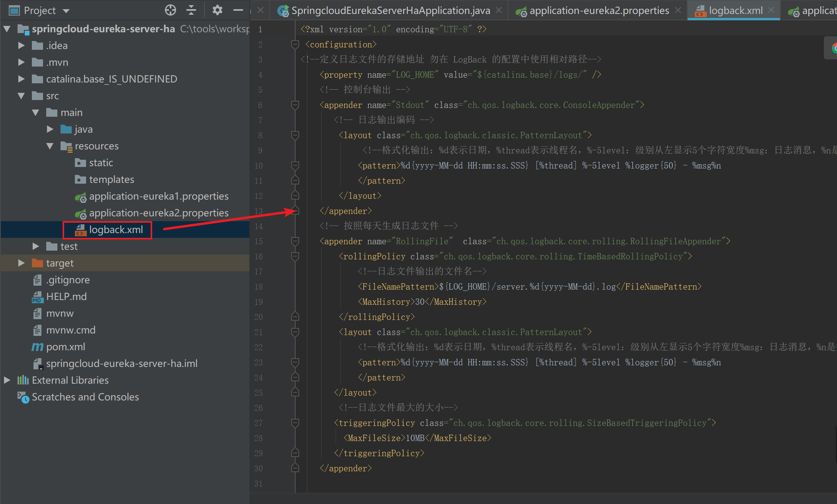Expand the .idea folder
The image size is (837, 504).
[x=21, y=45]
